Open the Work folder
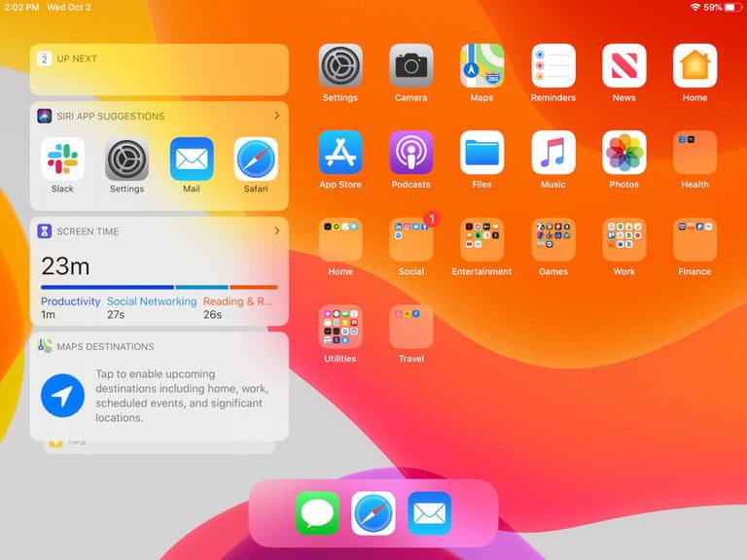 624,239
